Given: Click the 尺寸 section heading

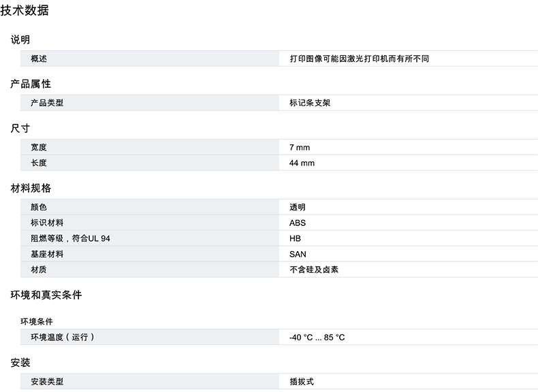Looking at the screenshot, I should [x=20, y=128].
